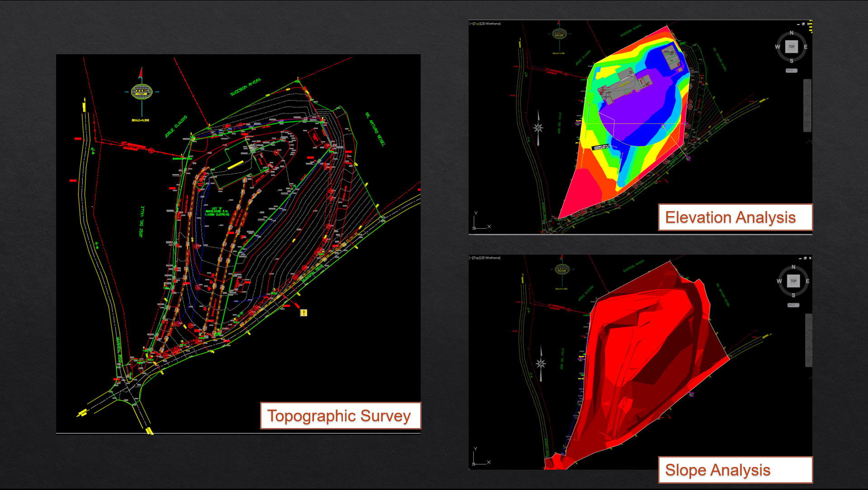Open the WCS dropdown in the Slope Analysis viewport
The height and width of the screenshot is (490, 868).
[x=793, y=305]
